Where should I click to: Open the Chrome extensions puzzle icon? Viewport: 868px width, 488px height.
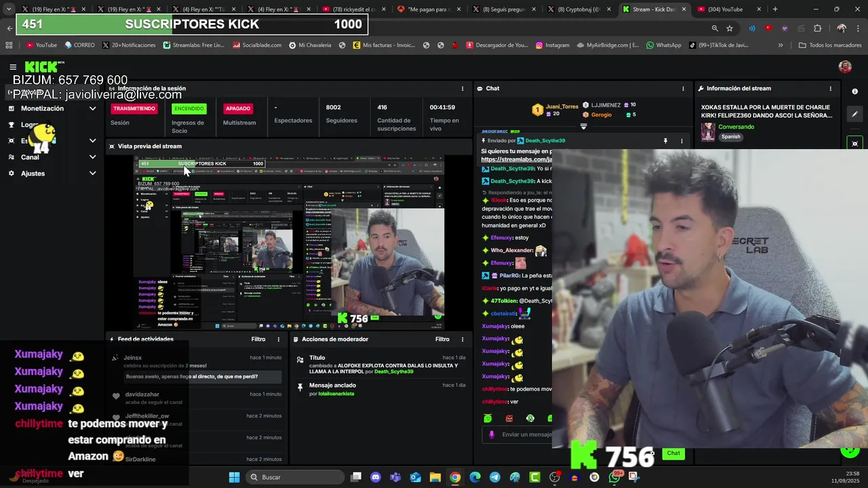pyautogui.click(x=817, y=28)
